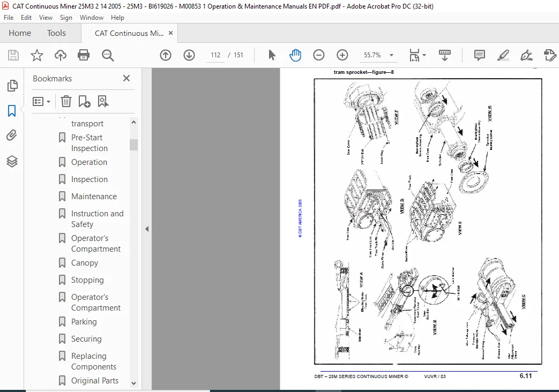This screenshot has height=392, width=559.
Task: Collapse the navigation pane with the left arrow
Action: tap(147, 229)
